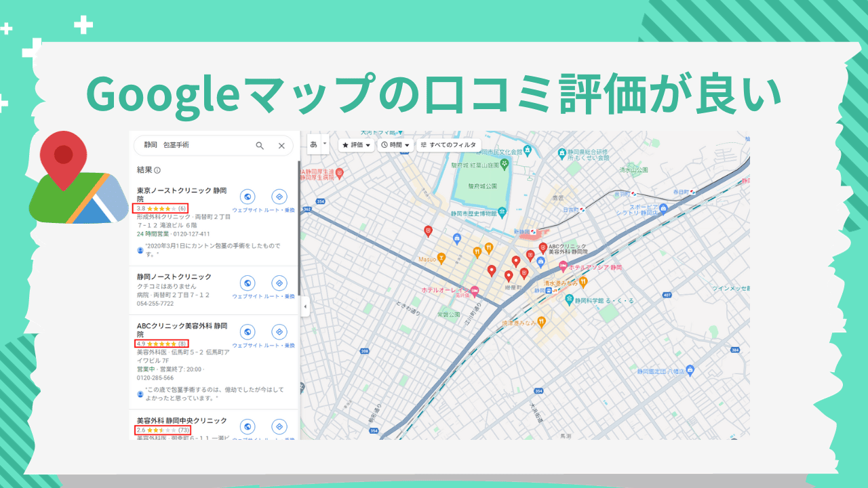This screenshot has height=488, width=868.
Task: Click the 静岡県総合研修所もくせい会館 pin
Action: click(x=561, y=154)
